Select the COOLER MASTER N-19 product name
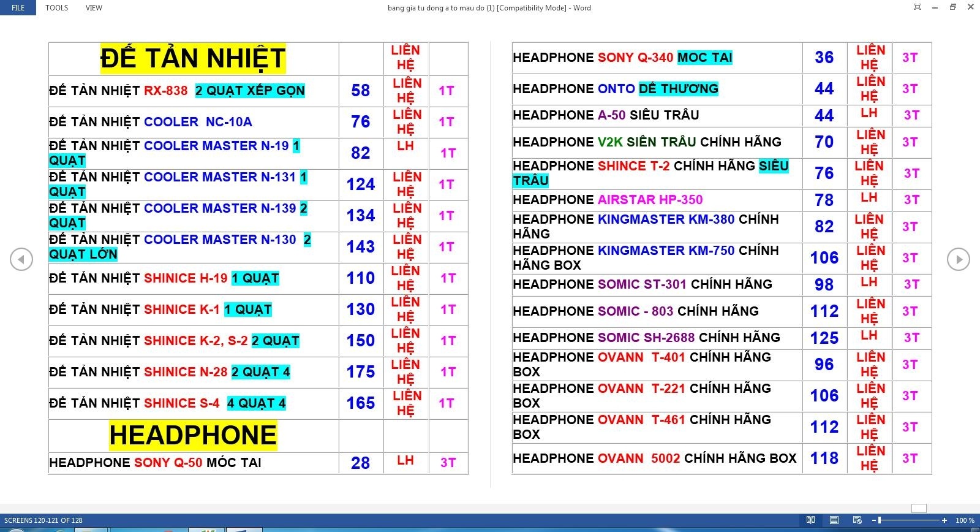The height and width of the screenshot is (532, 980). coord(216,146)
